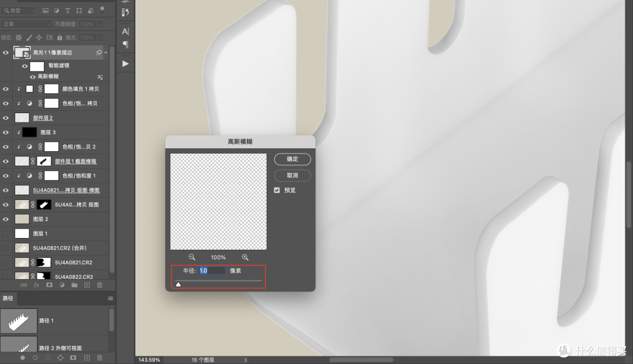Select the 图层 3 black thumbnail

(29, 132)
